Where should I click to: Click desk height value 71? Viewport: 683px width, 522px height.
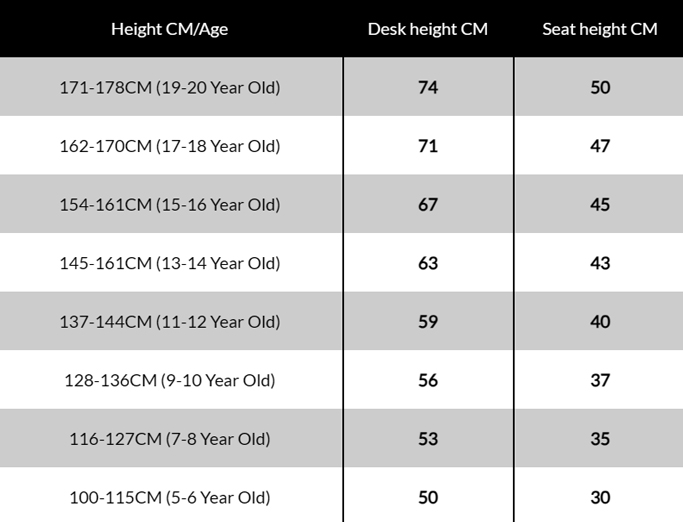click(428, 146)
